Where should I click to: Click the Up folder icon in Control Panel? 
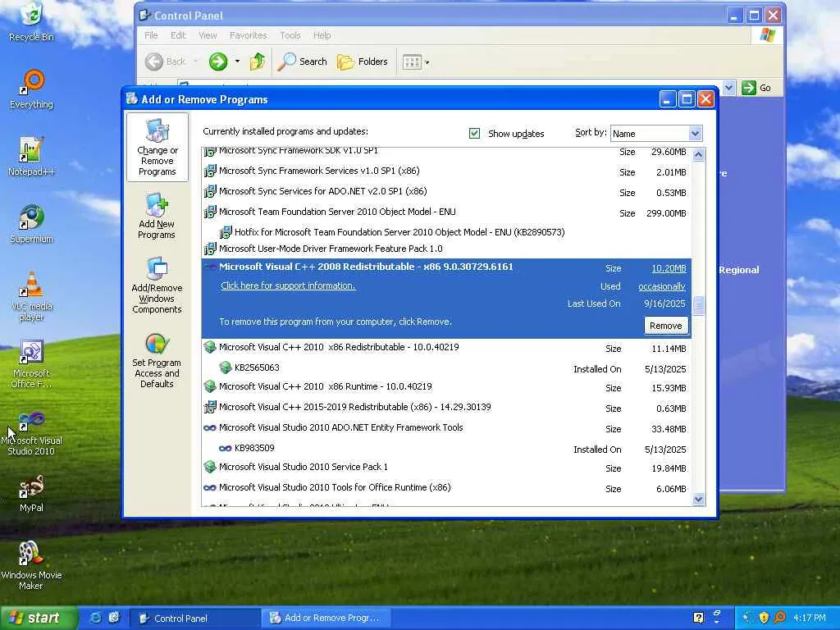click(258, 62)
